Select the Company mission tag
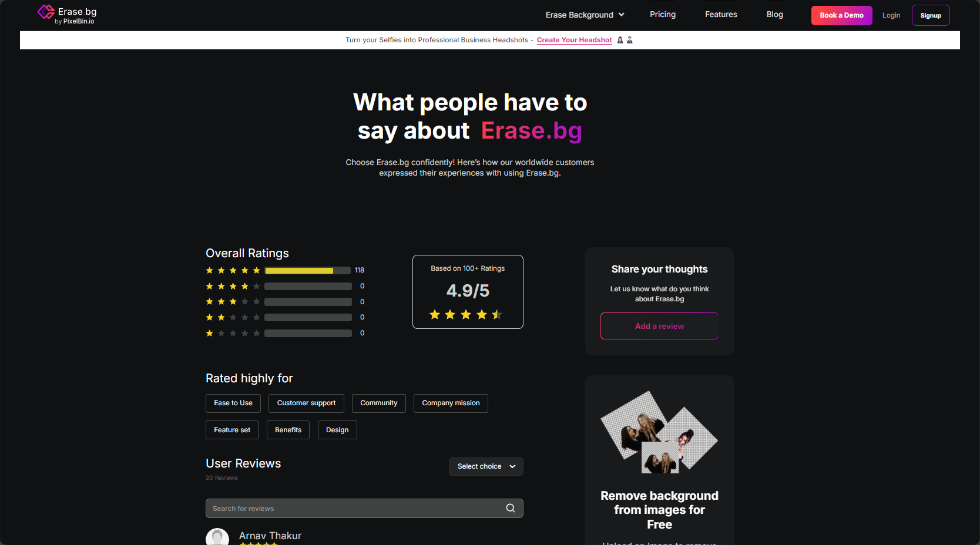The width and height of the screenshot is (980, 545). pyautogui.click(x=451, y=403)
